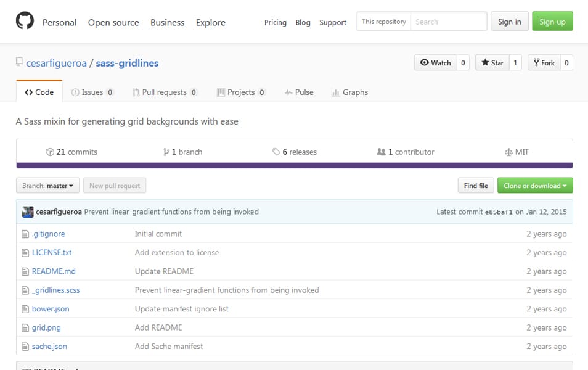Click the eye icon on the Watch button
This screenshot has width=588, height=370.
pyautogui.click(x=426, y=62)
